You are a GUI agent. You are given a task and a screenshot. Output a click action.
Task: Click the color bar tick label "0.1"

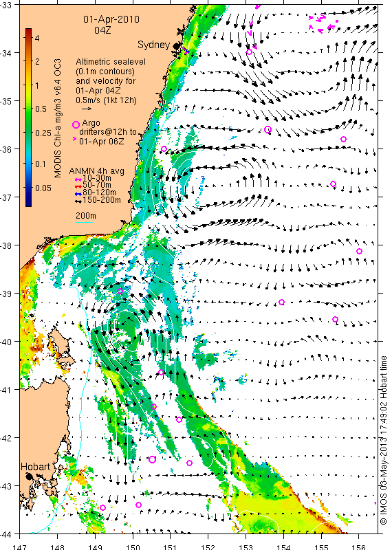coord(41,164)
